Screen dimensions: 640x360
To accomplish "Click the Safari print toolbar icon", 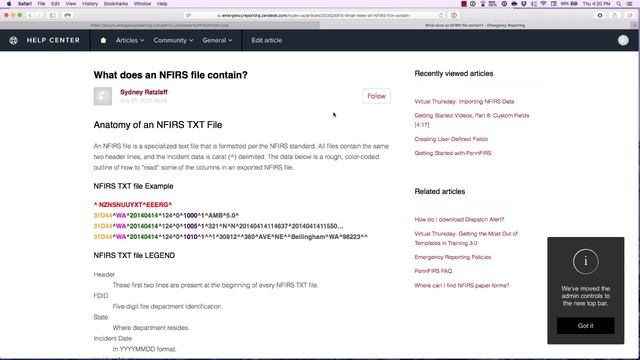I will [x=68, y=15].
